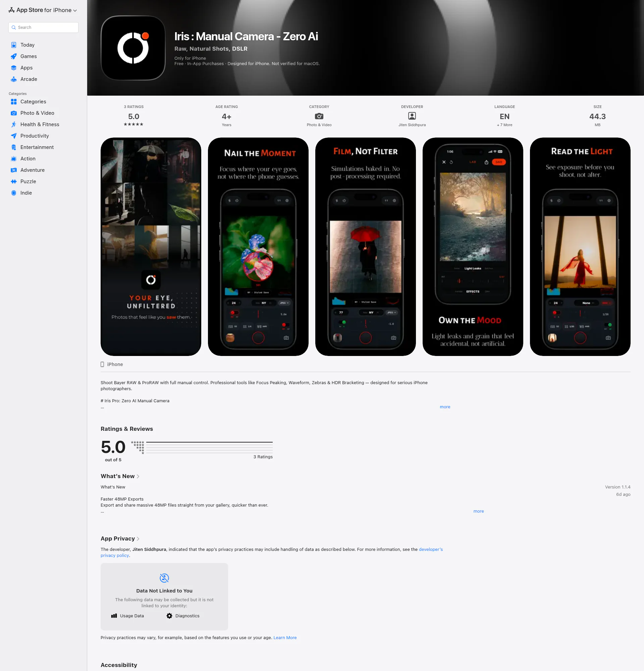The image size is (644, 671).
Task: Click the 'Data Not Linked to You' card title
Action: click(x=164, y=591)
